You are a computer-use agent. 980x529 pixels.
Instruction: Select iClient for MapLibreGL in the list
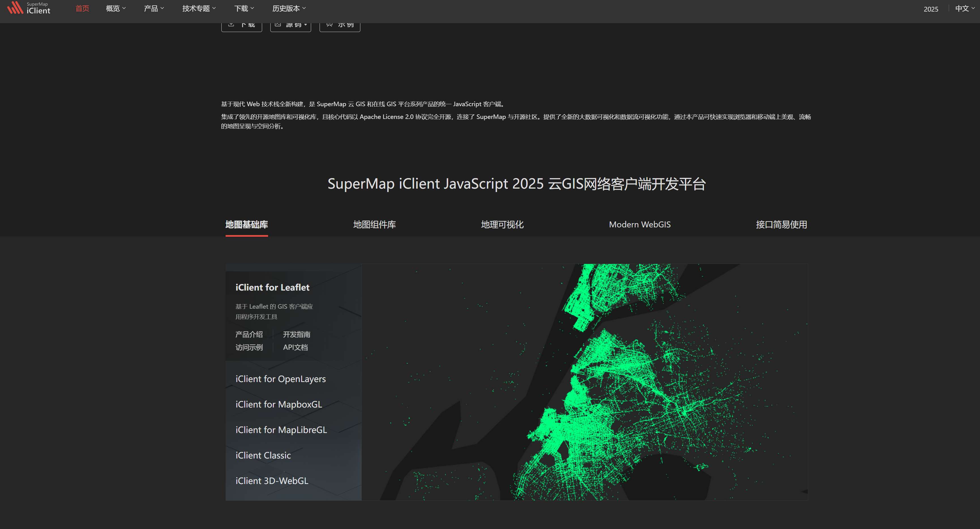[x=281, y=430]
